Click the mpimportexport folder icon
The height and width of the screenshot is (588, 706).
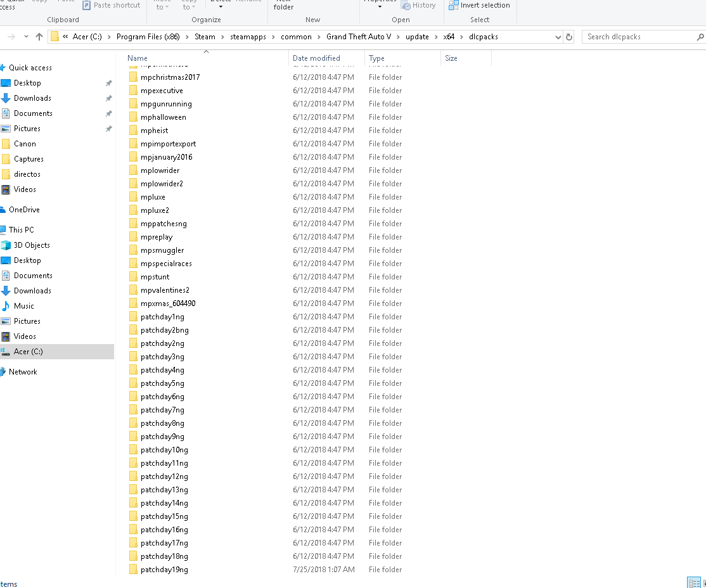point(133,144)
